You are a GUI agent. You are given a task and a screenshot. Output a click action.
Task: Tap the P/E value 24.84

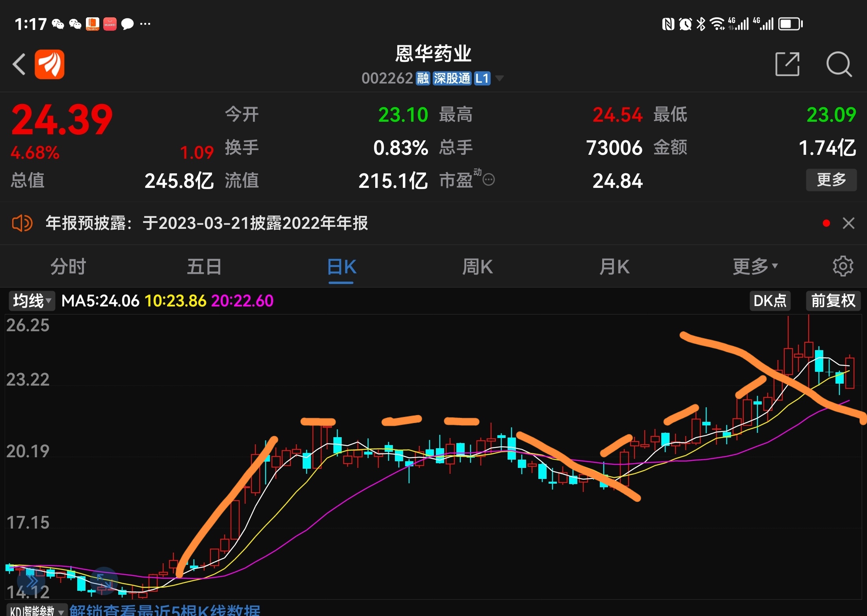[x=618, y=181]
